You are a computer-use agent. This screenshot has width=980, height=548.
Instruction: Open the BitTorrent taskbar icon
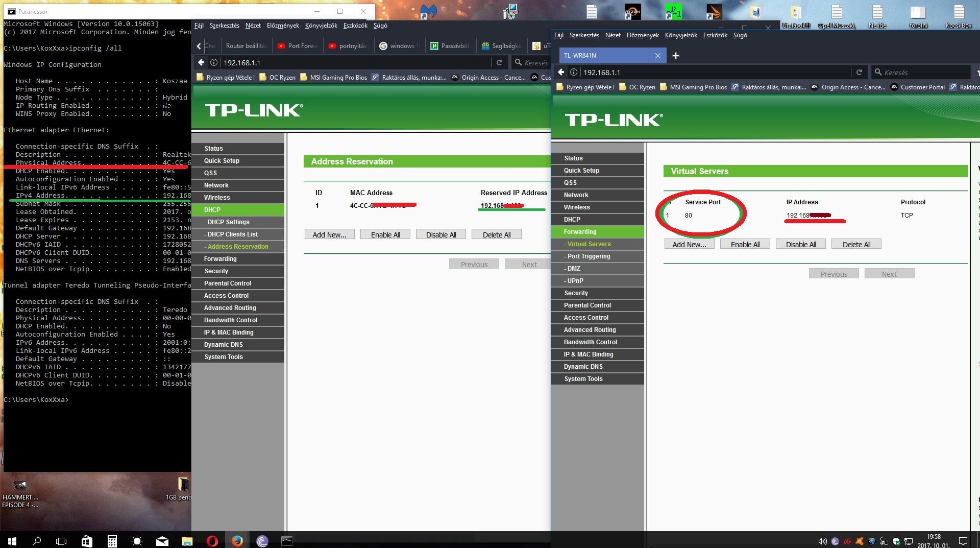pos(262,541)
